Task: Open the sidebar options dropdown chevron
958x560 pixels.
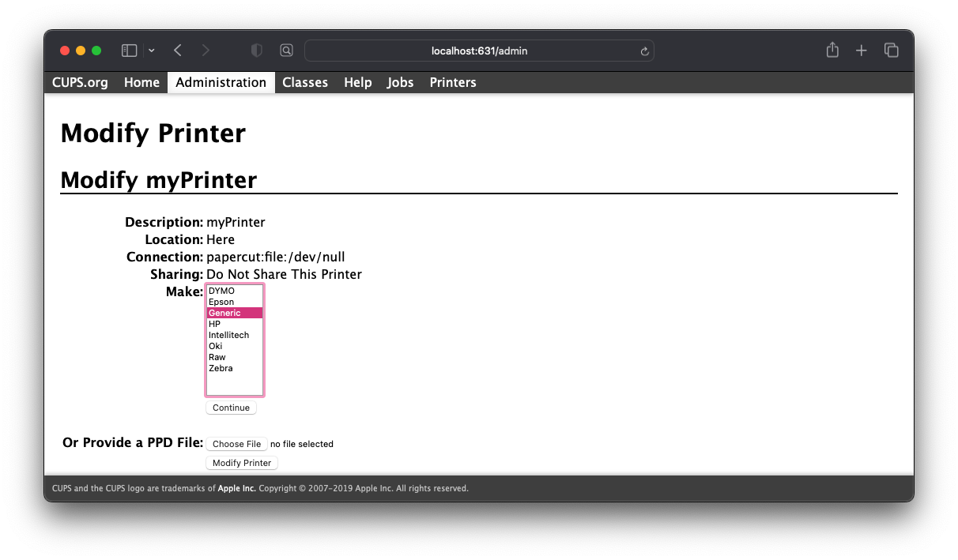Action: 152,51
